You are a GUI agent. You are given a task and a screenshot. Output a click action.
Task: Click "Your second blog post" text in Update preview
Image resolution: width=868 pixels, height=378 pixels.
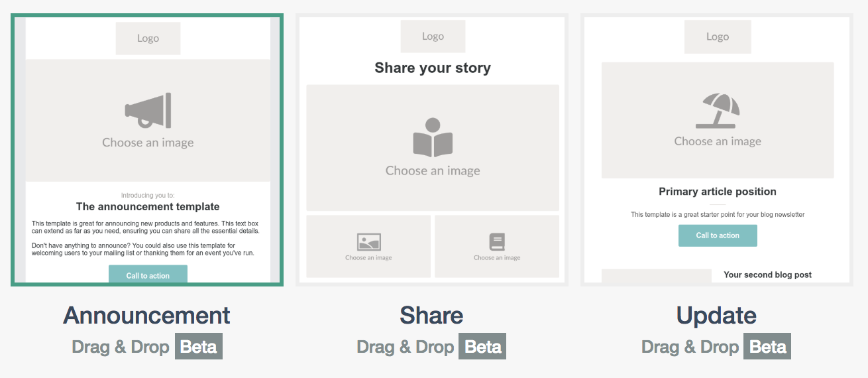(x=767, y=275)
